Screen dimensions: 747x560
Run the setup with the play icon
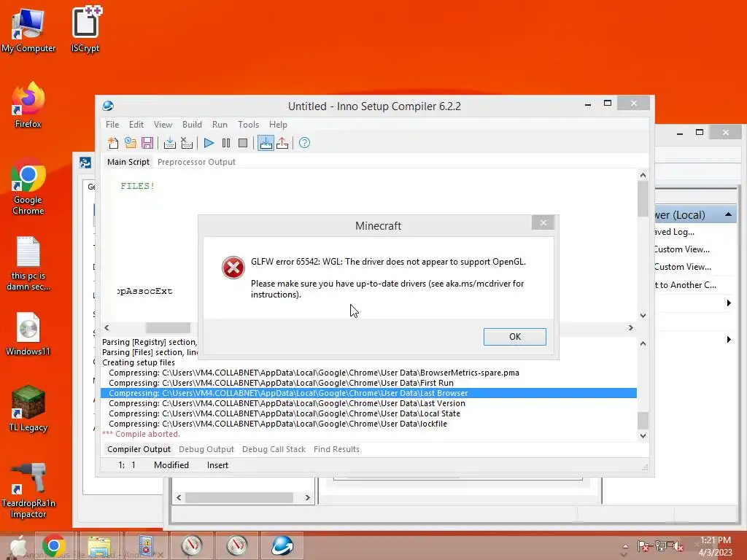[x=209, y=143]
